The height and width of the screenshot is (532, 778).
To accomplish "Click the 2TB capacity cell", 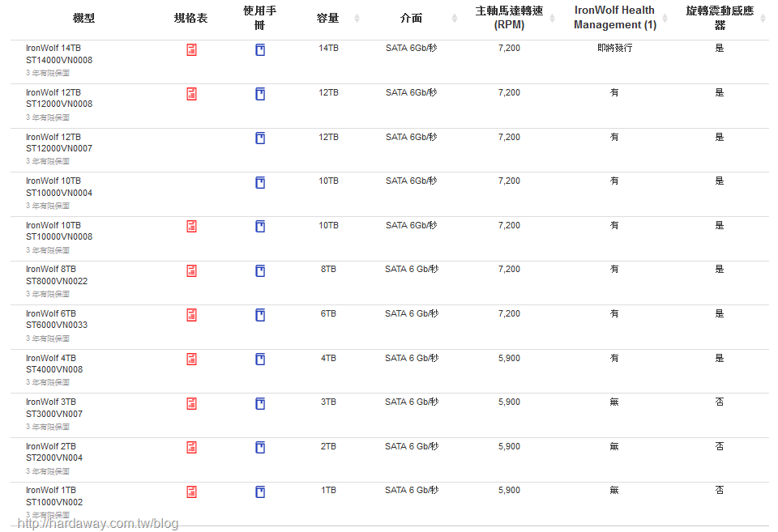I will 328,447.
